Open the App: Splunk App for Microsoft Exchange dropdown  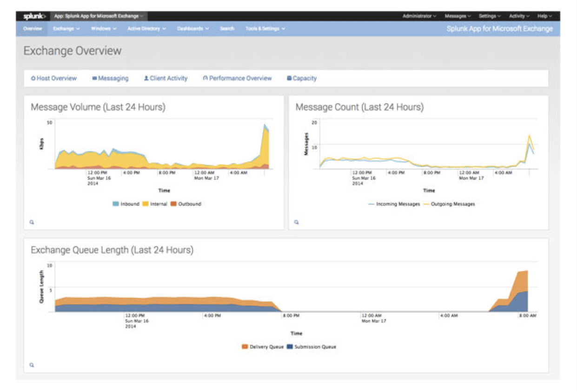[99, 16]
